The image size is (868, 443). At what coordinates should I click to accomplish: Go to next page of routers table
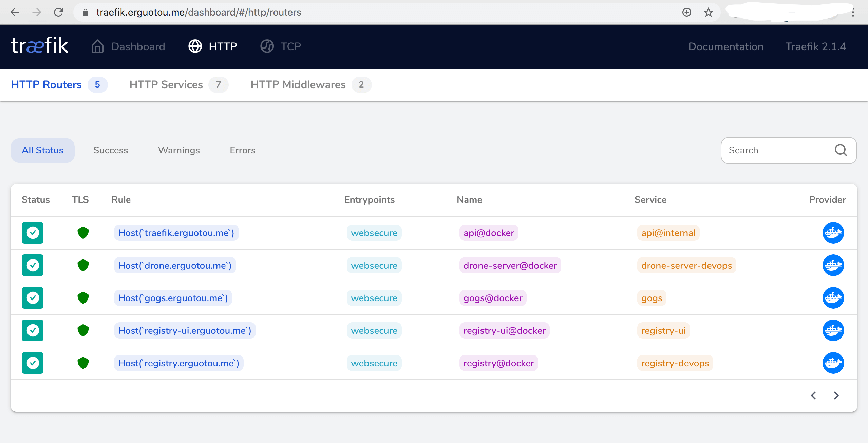click(836, 396)
